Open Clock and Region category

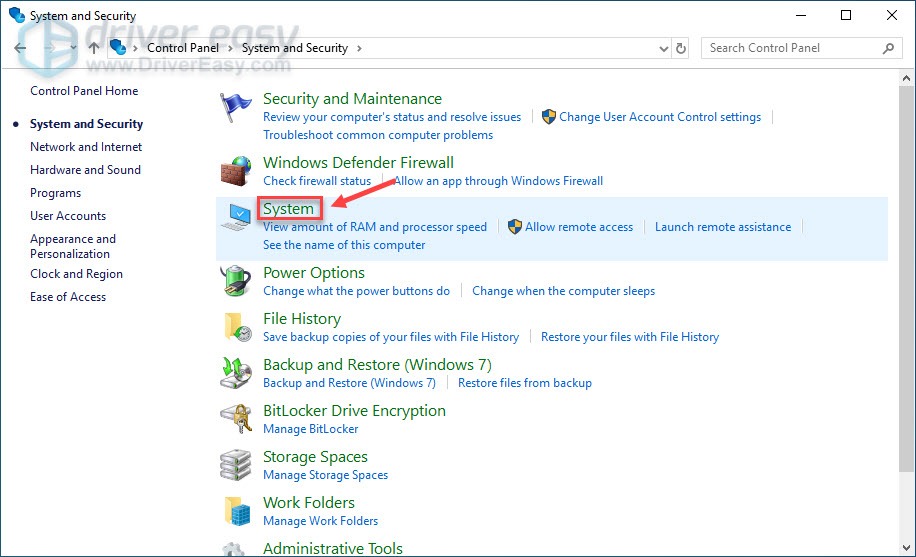tap(77, 274)
